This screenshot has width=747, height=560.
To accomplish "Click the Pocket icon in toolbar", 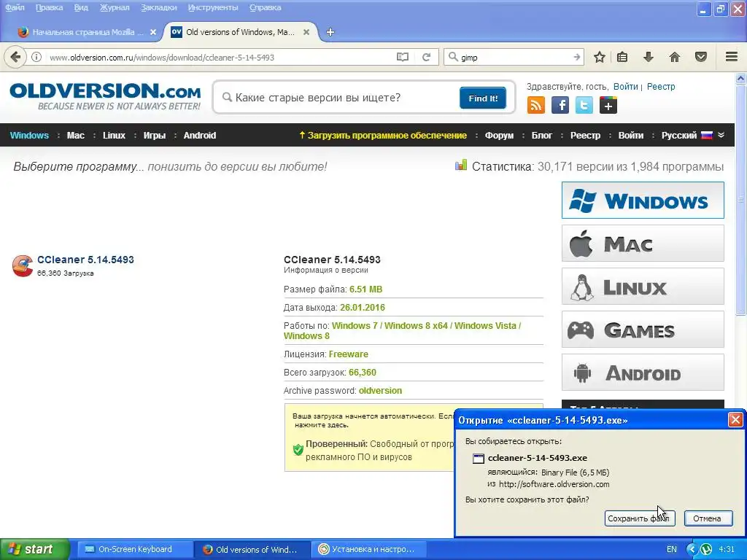I will (701, 57).
